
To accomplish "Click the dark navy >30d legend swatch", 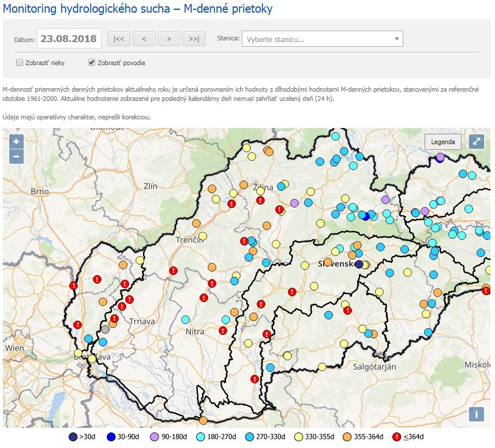I will 72,436.
